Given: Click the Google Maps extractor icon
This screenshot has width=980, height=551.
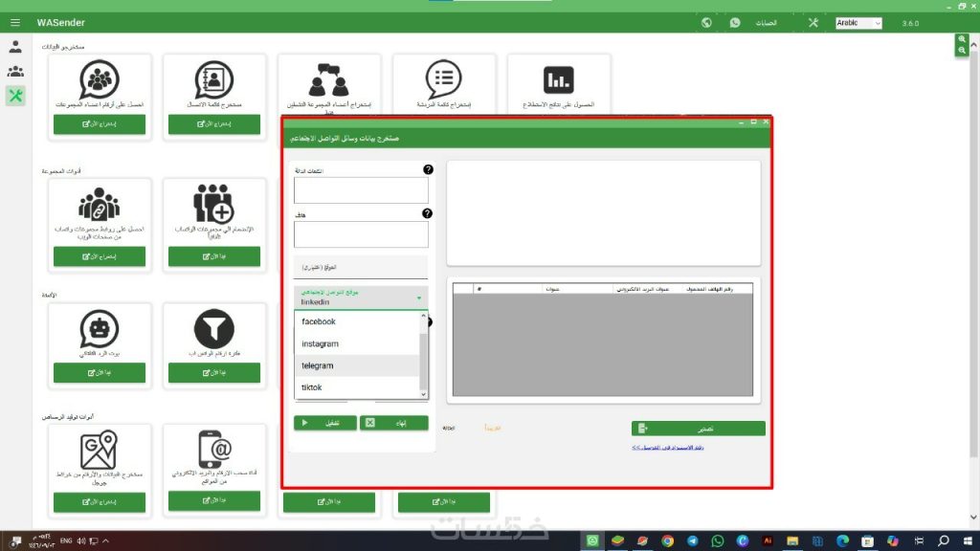Looking at the screenshot, I should pos(99,450).
